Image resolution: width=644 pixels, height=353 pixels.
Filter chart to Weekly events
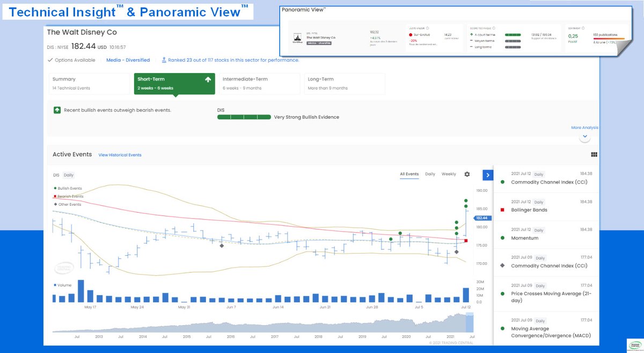[x=449, y=174]
